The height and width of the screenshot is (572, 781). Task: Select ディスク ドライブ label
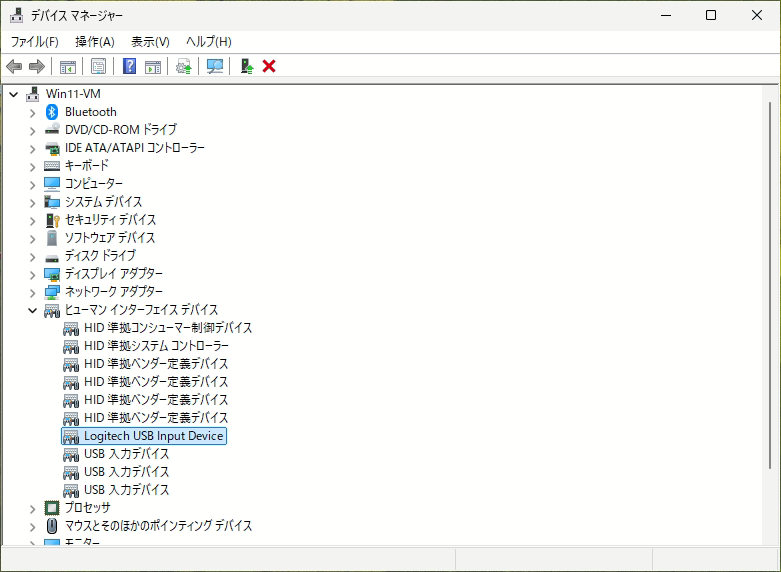pos(100,256)
